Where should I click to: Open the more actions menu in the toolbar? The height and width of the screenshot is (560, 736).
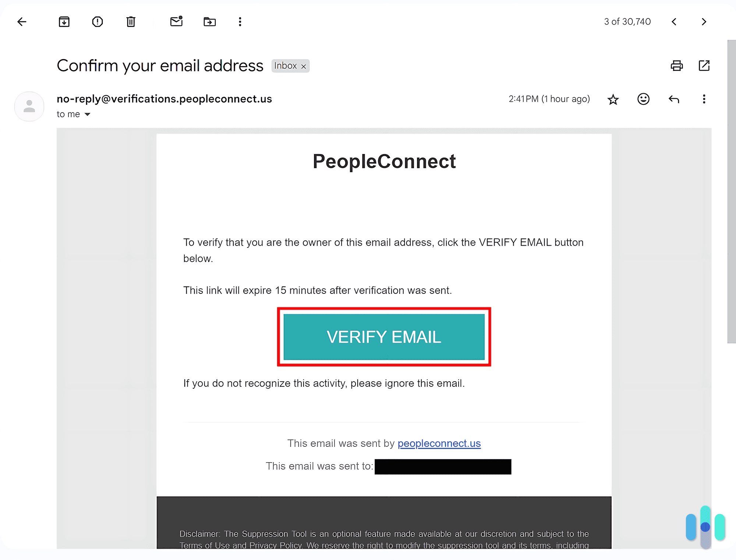click(x=240, y=21)
